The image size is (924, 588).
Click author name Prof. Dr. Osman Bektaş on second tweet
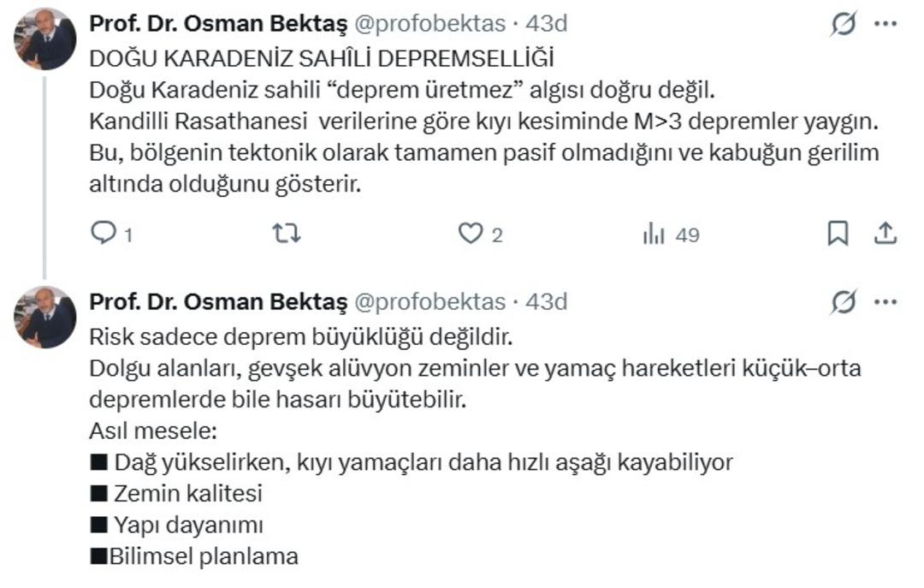click(x=218, y=301)
